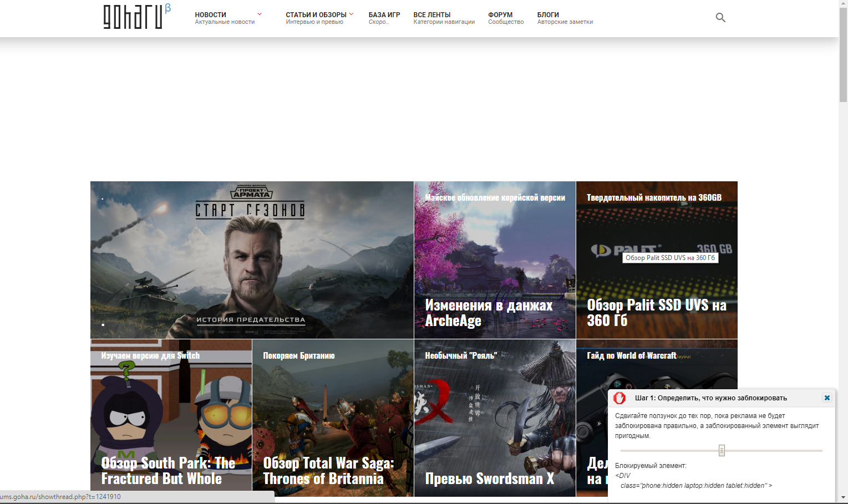Screen dimensions: 848x504
Task: Visit the Форум community link
Action: point(506,18)
